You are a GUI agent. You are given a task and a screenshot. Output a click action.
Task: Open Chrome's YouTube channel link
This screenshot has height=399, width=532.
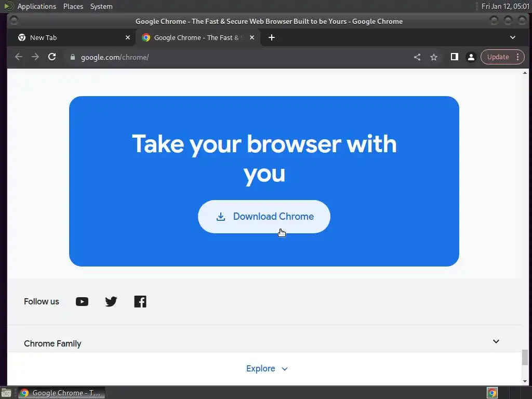[82, 302]
